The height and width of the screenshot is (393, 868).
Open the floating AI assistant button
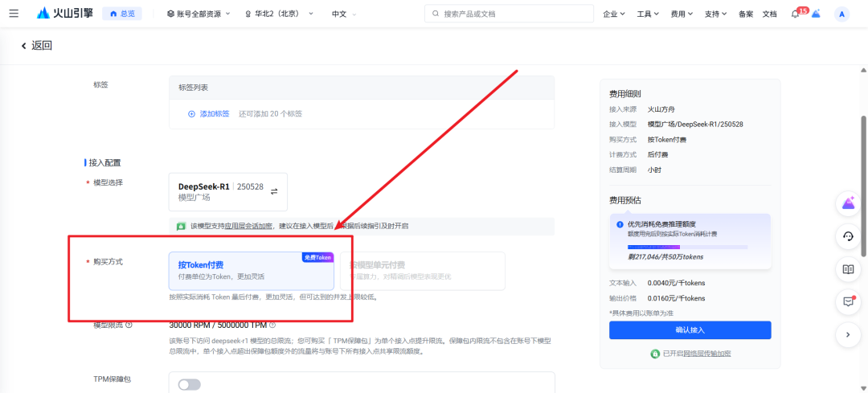point(848,204)
